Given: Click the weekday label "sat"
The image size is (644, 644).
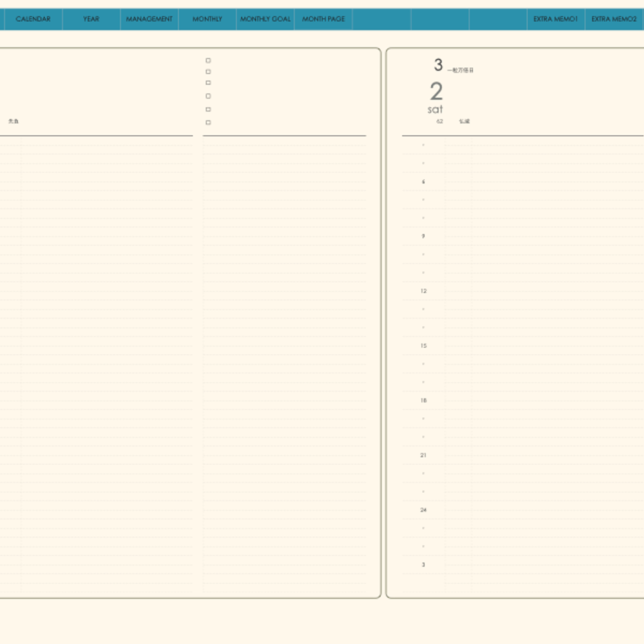Looking at the screenshot, I should (x=435, y=109).
